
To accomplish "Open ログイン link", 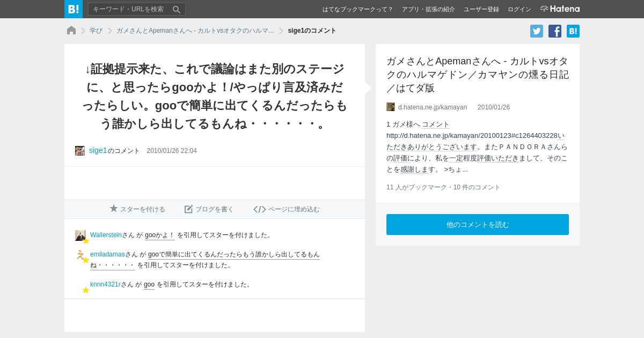I will coord(519,9).
